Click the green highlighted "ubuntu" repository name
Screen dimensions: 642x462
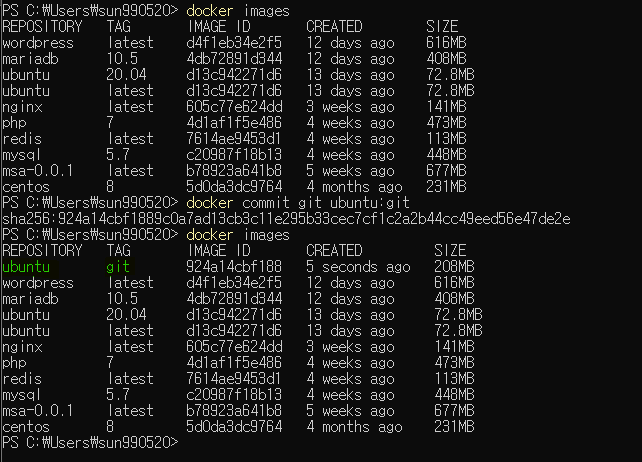click(26, 267)
